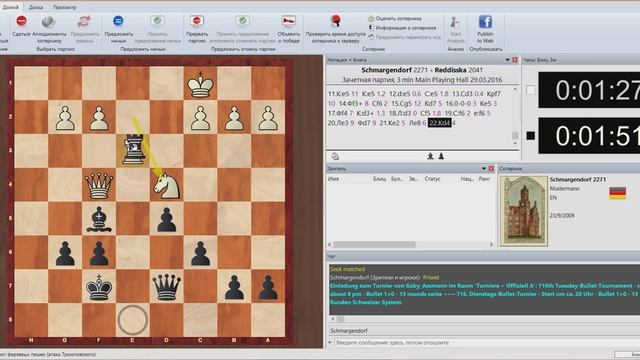Click the black pawn on d5

167,219
